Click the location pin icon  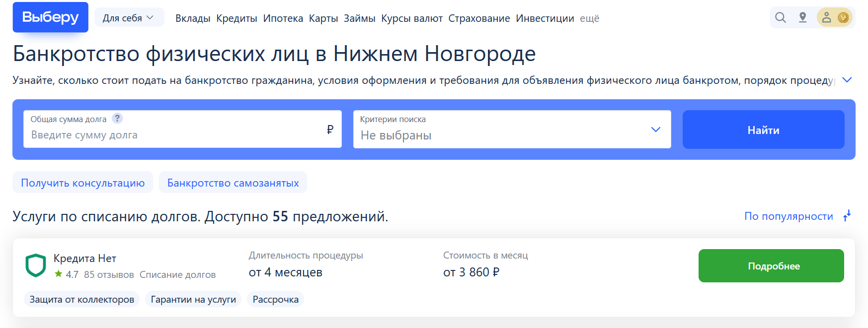802,18
